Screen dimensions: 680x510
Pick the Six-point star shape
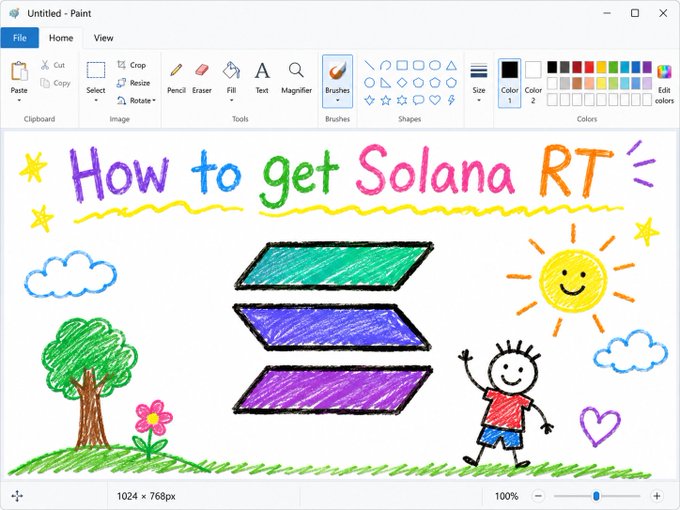[x=402, y=100]
